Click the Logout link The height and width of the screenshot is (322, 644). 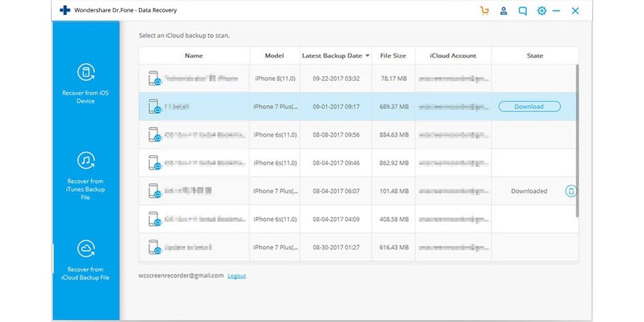pyautogui.click(x=236, y=276)
